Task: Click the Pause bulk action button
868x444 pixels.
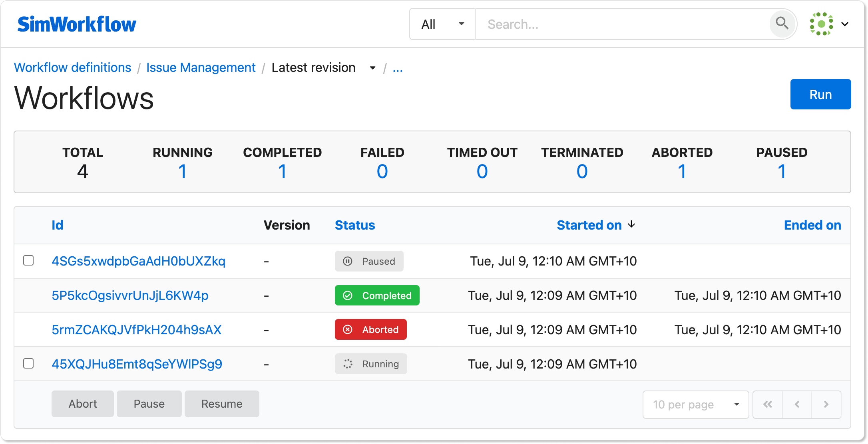Action: pyautogui.click(x=149, y=404)
